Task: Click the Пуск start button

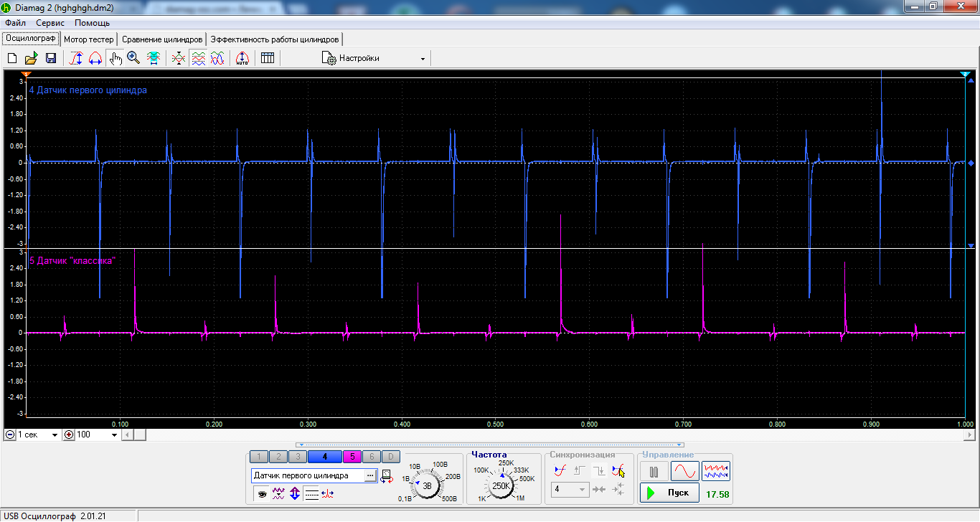Action: click(669, 493)
